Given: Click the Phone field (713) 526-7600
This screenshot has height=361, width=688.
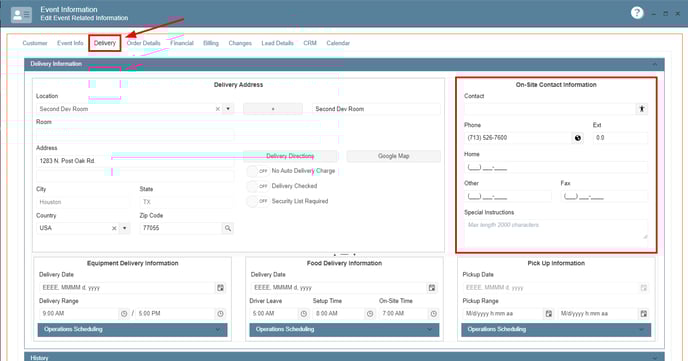Looking at the screenshot, I should 518,138.
